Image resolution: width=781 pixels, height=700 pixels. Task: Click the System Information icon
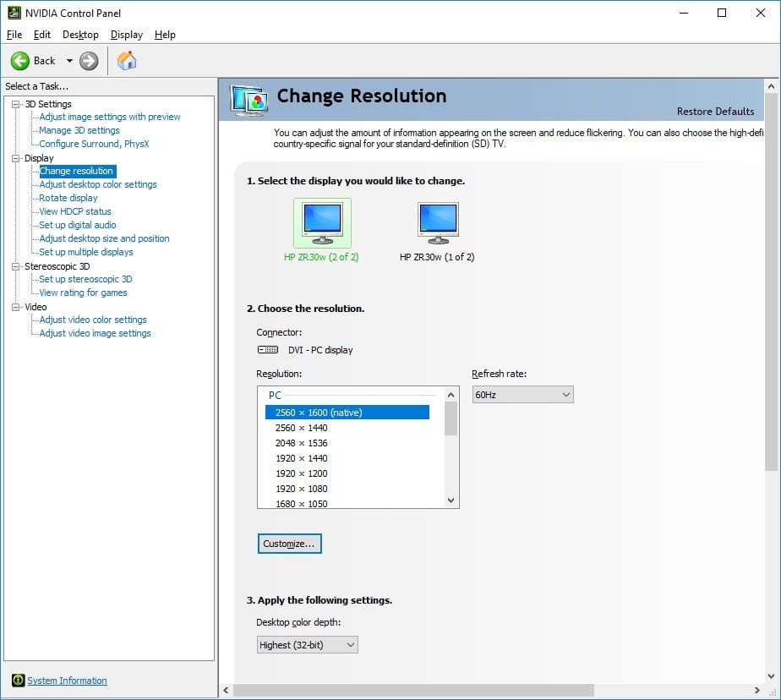tap(19, 680)
